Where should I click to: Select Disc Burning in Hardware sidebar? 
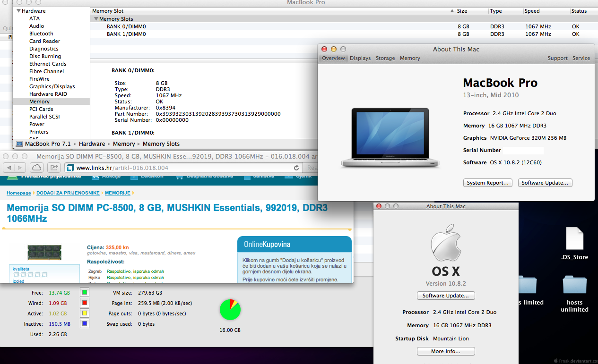45,56
